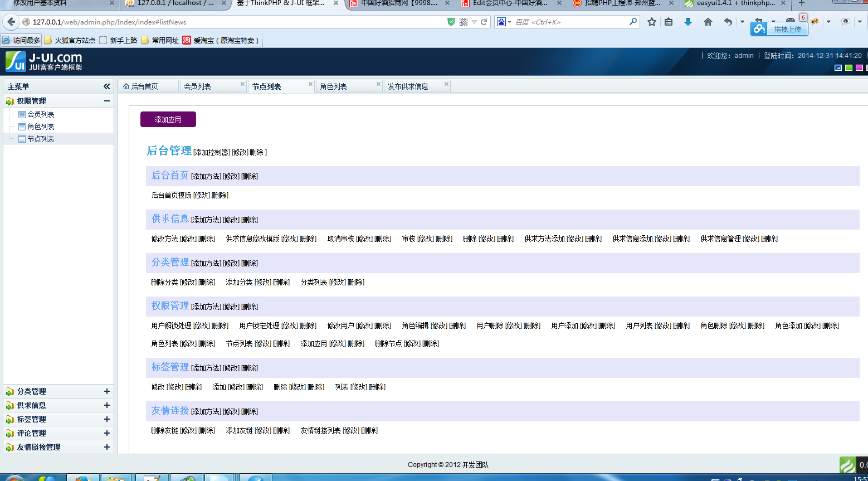The width and height of the screenshot is (868, 481).
Task: Select the magenta theme color swatch
Action: pos(859,68)
